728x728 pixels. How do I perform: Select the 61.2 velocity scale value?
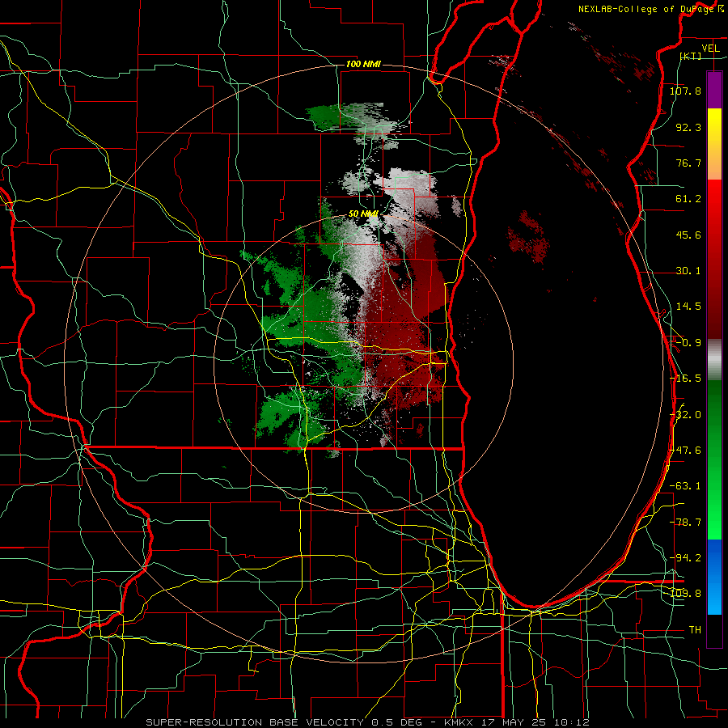click(688, 199)
